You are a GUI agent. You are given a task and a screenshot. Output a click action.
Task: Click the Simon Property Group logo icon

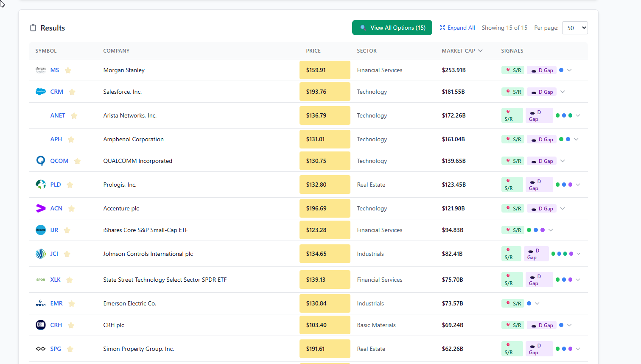pyautogui.click(x=41, y=349)
